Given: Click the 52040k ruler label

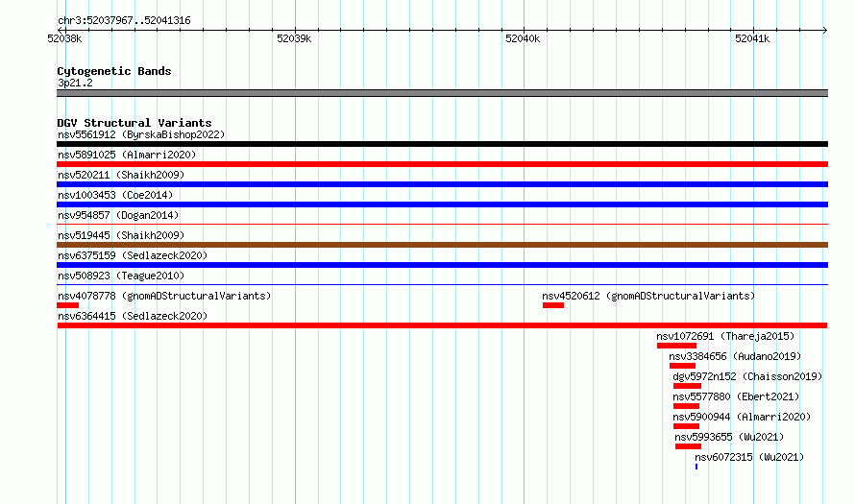Looking at the screenshot, I should tap(523, 38).
